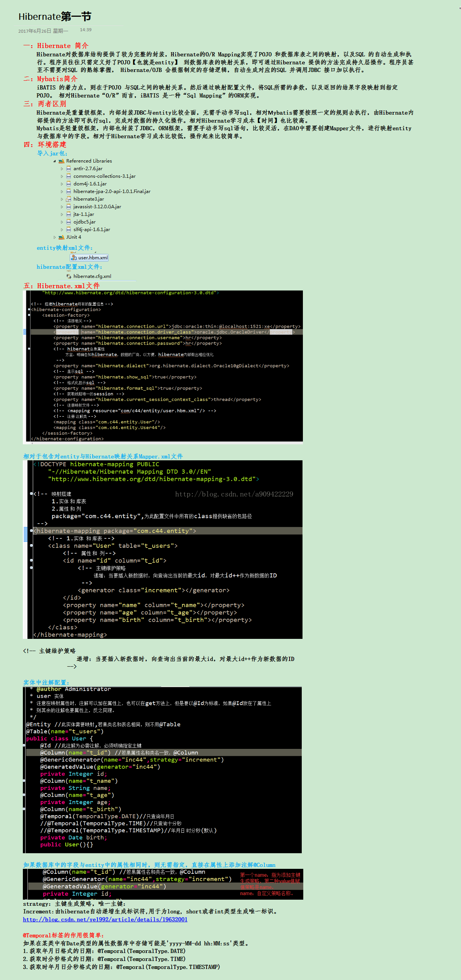Select the ojdbc5.jar entry text
Screen dimensions: 461x980
[85, 222]
